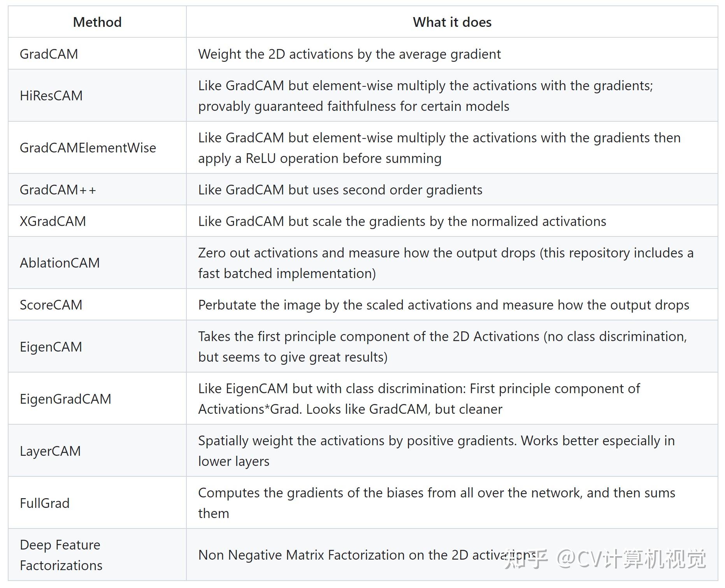Select the "Non Negative Matrix Factorization" description
The width and height of the screenshot is (725, 588).
[x=350, y=555]
